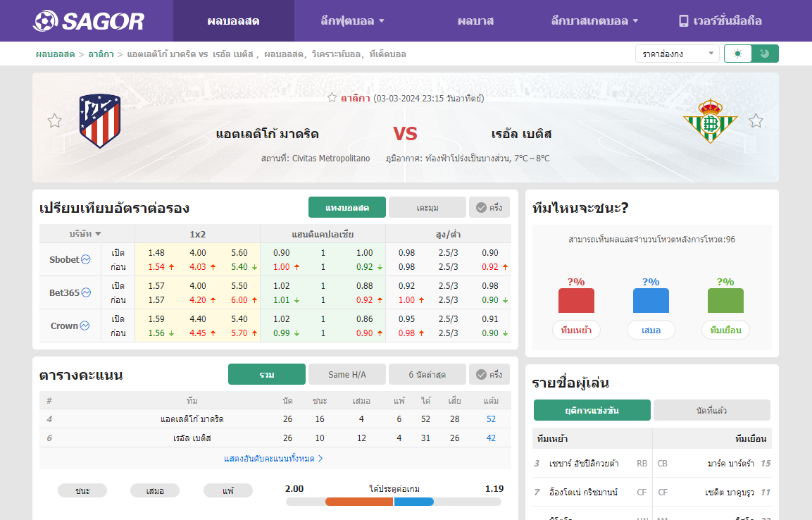Expand ลีกบาสเกตบอล menu dropdown
Screen dimensions: 812x520
(x=594, y=20)
